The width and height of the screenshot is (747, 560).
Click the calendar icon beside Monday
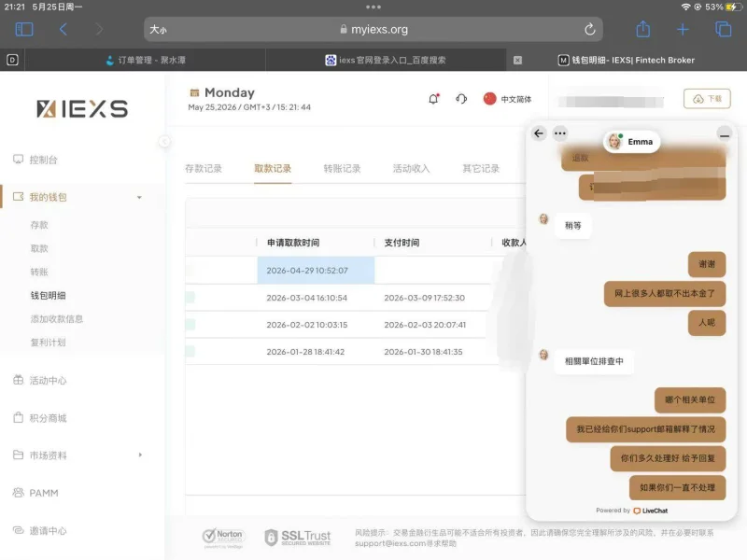click(194, 92)
